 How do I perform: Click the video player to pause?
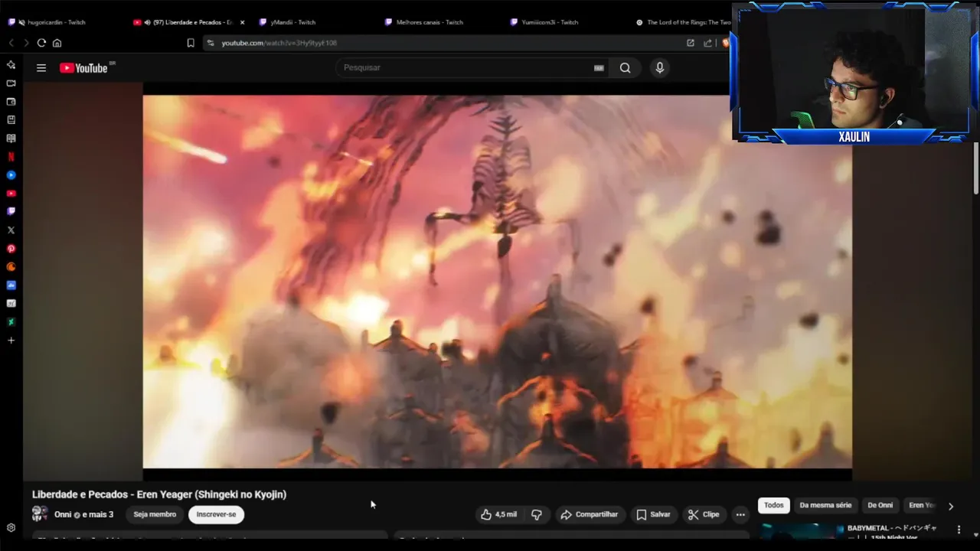[x=497, y=282]
